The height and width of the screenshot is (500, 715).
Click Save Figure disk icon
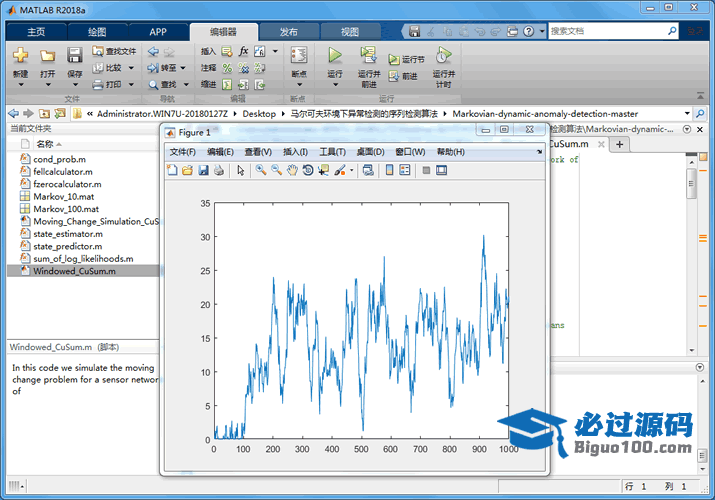coord(204,171)
